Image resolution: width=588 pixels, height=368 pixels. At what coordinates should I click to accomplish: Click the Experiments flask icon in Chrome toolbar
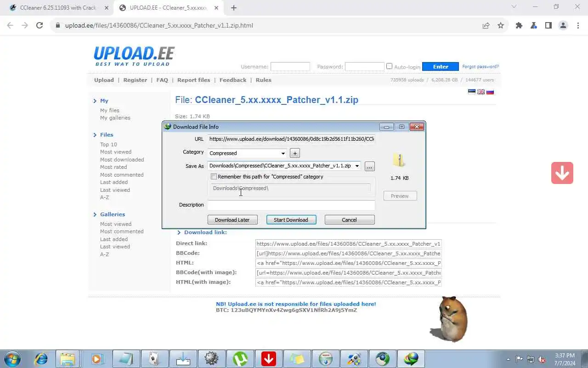pyautogui.click(x=534, y=25)
